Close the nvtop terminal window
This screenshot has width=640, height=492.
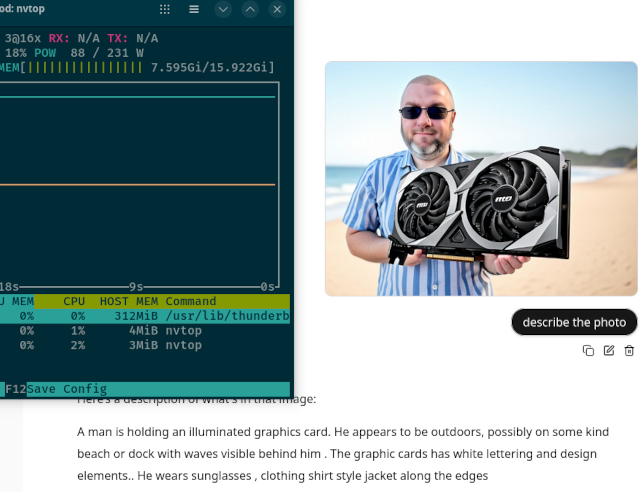pos(277,9)
